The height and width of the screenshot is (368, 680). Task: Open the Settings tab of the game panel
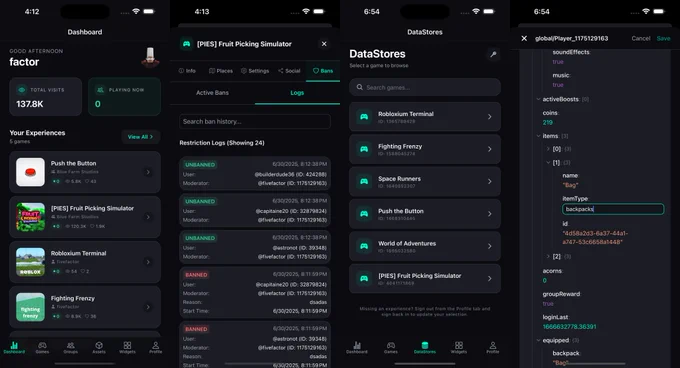tap(255, 71)
